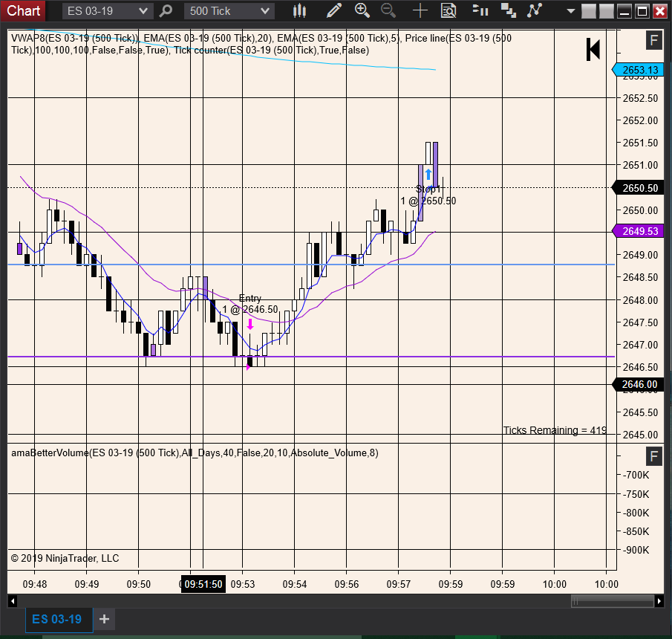Click the 09:50 time axis label
Screen dimensions: 672x639
pos(138,584)
